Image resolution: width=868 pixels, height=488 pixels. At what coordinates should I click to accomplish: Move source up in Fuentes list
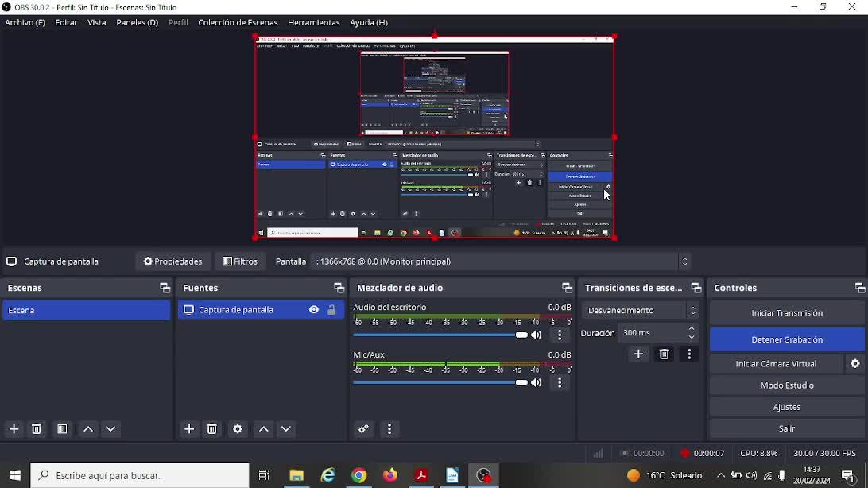click(x=264, y=429)
